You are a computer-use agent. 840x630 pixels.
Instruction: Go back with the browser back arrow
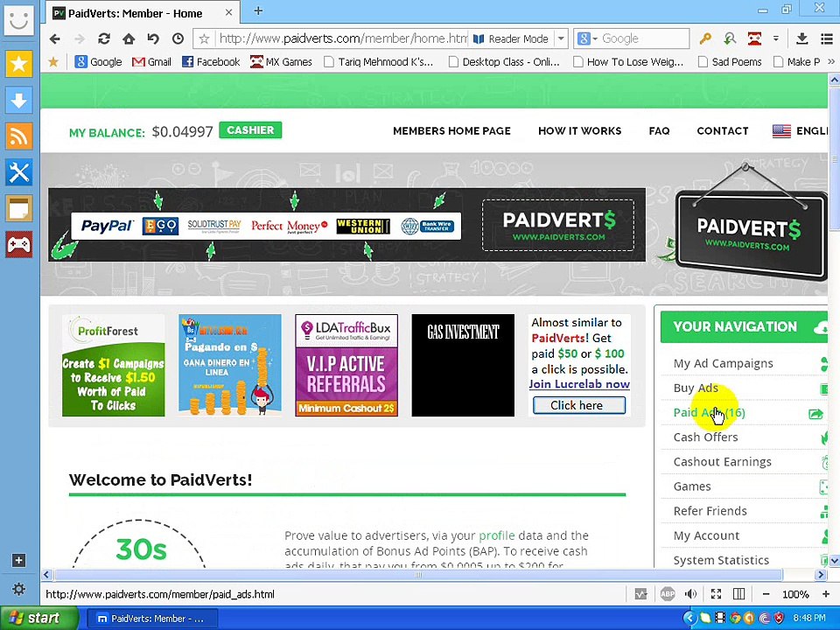(54, 38)
